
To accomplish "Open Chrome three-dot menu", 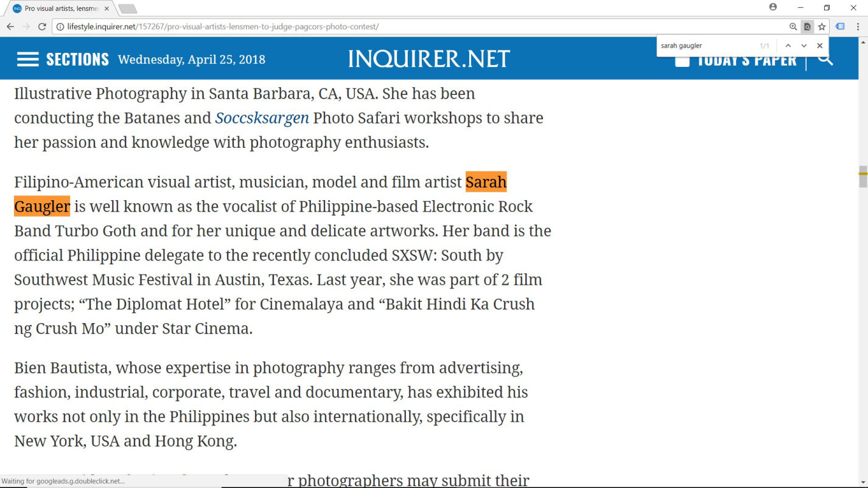I will coord(858,27).
